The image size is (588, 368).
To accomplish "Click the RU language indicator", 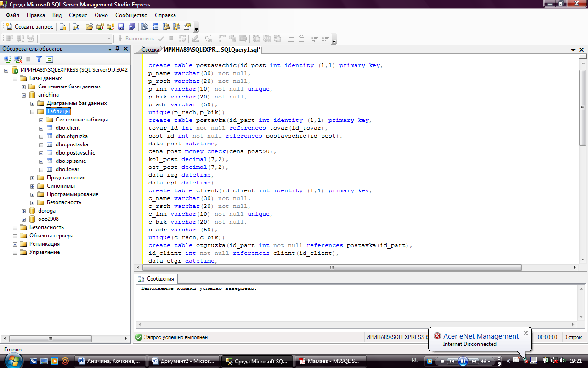I will pyautogui.click(x=415, y=360).
